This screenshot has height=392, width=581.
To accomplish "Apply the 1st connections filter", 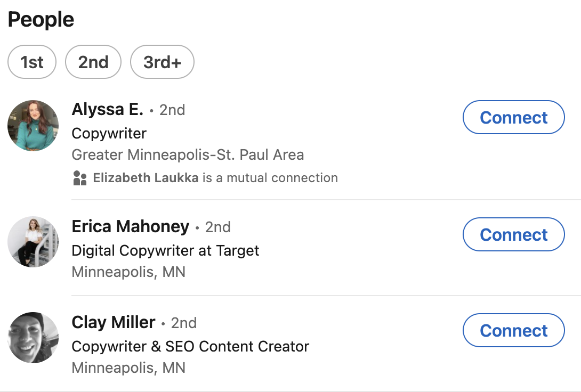I will pyautogui.click(x=32, y=62).
